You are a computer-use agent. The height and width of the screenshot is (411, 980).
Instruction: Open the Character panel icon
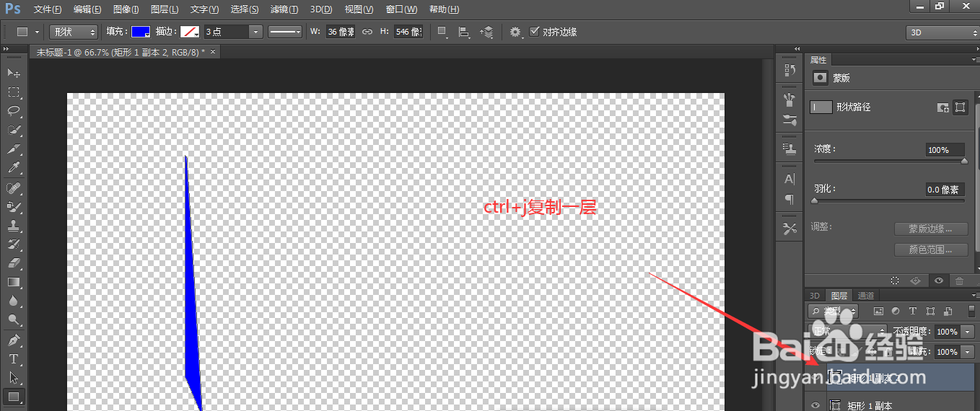(789, 179)
